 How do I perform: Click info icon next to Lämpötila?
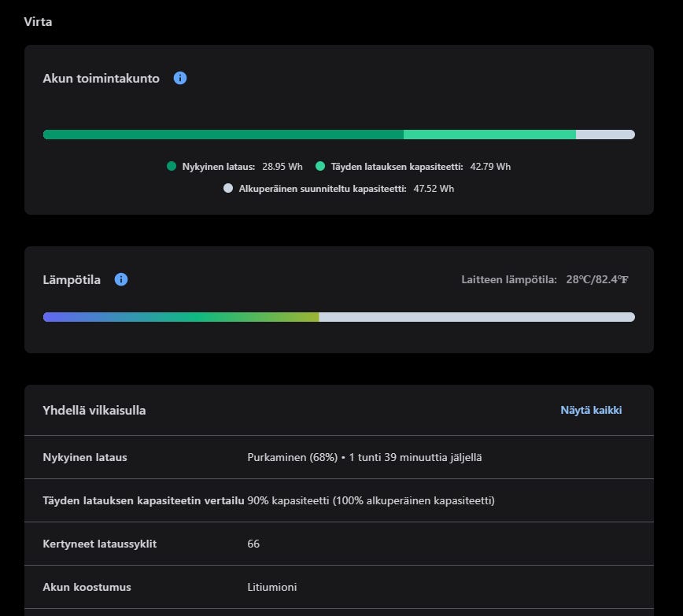[121, 279]
